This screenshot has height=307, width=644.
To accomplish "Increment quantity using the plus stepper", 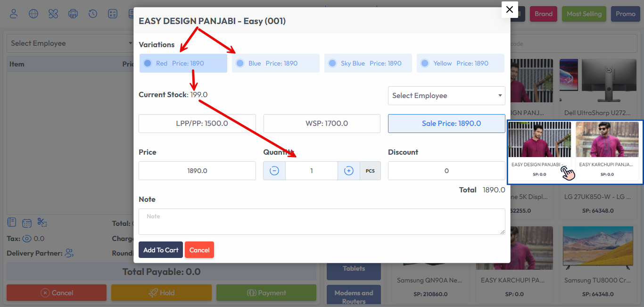I will pyautogui.click(x=348, y=170).
